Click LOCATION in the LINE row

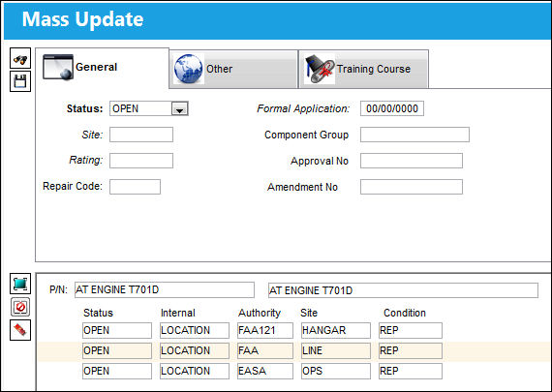[195, 350]
